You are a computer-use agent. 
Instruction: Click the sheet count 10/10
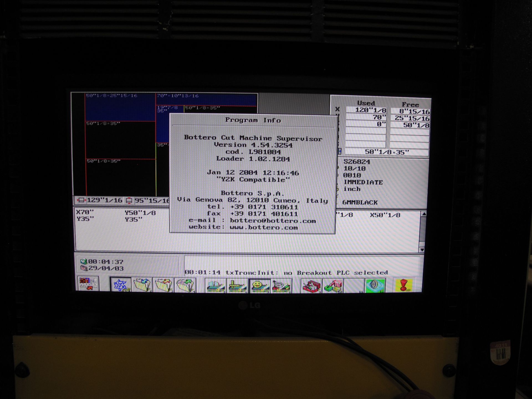[x=354, y=168]
